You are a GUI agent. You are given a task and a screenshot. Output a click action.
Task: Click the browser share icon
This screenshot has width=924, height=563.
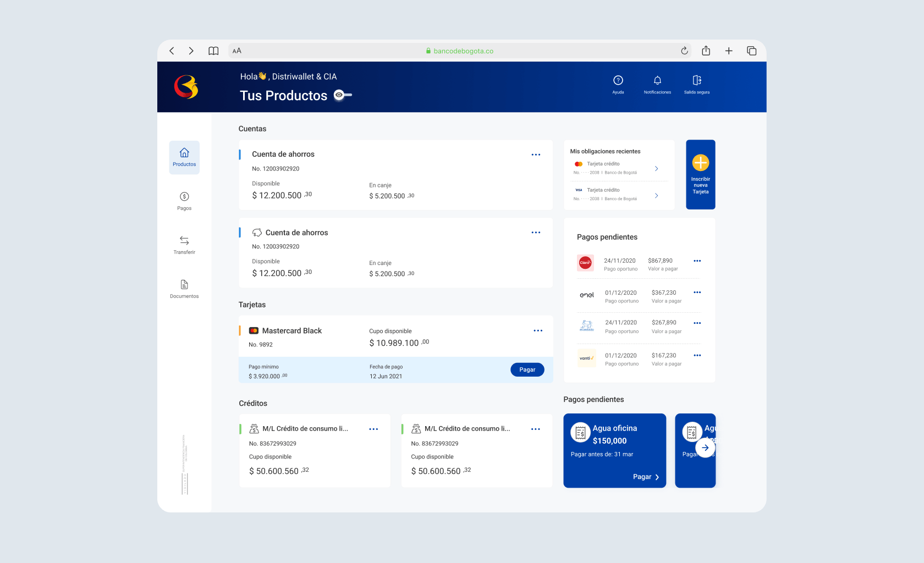pos(706,51)
